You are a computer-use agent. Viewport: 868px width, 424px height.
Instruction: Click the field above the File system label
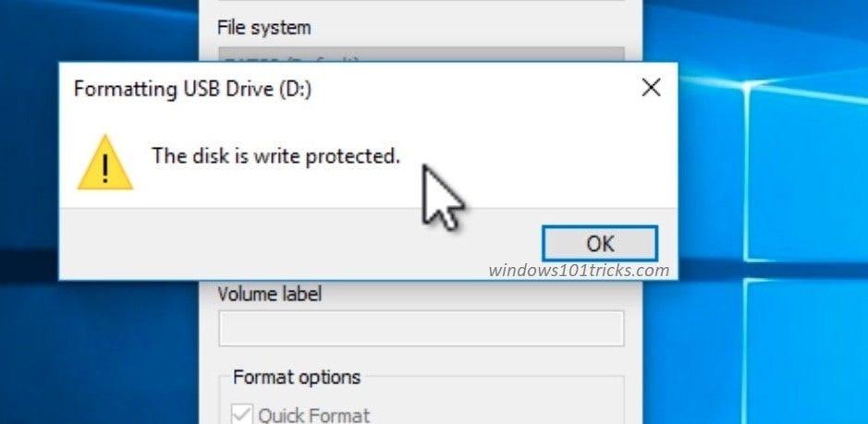(421, 6)
